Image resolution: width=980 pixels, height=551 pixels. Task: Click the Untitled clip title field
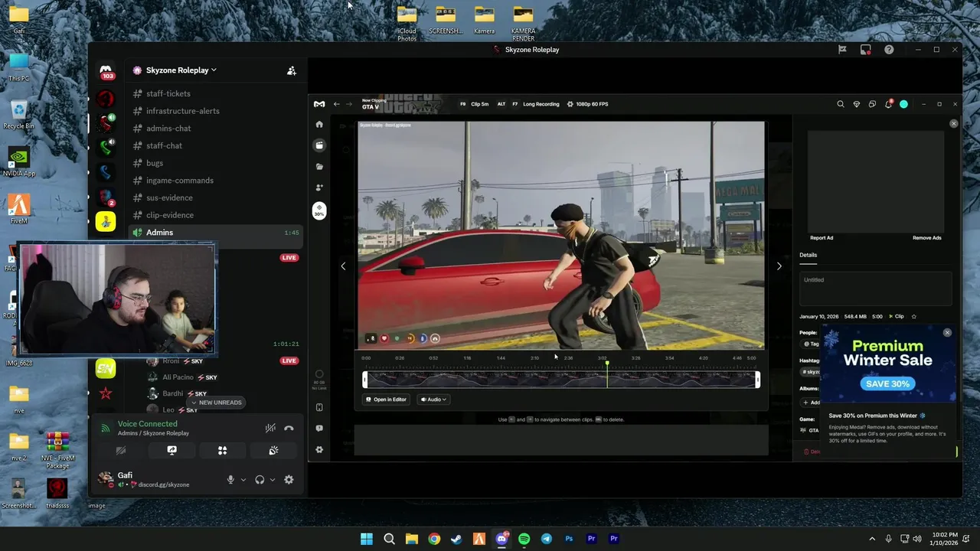[875, 289]
